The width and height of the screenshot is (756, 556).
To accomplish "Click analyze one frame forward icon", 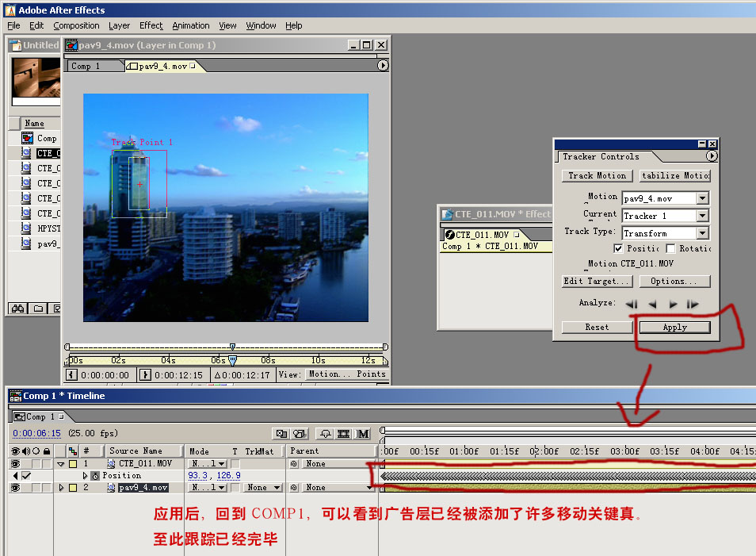I will coord(693,304).
